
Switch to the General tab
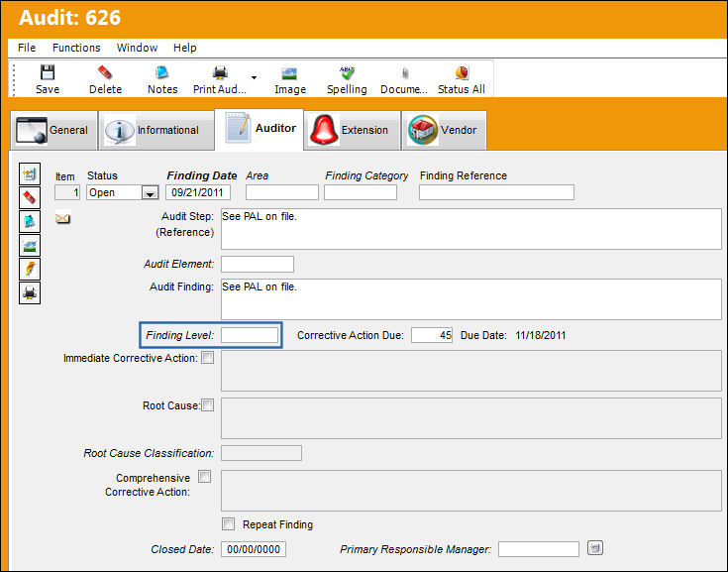pyautogui.click(x=53, y=130)
